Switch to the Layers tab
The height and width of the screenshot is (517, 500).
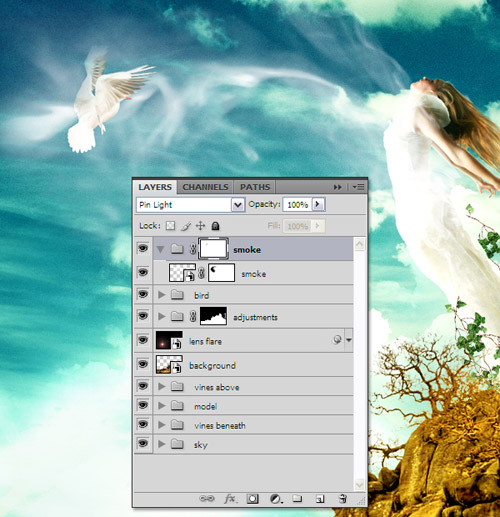pyautogui.click(x=155, y=187)
